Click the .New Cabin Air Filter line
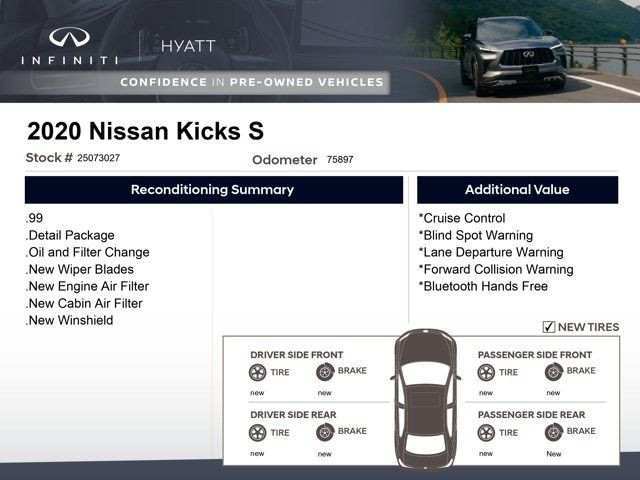Viewport: 640px width, 480px height. pos(84,303)
